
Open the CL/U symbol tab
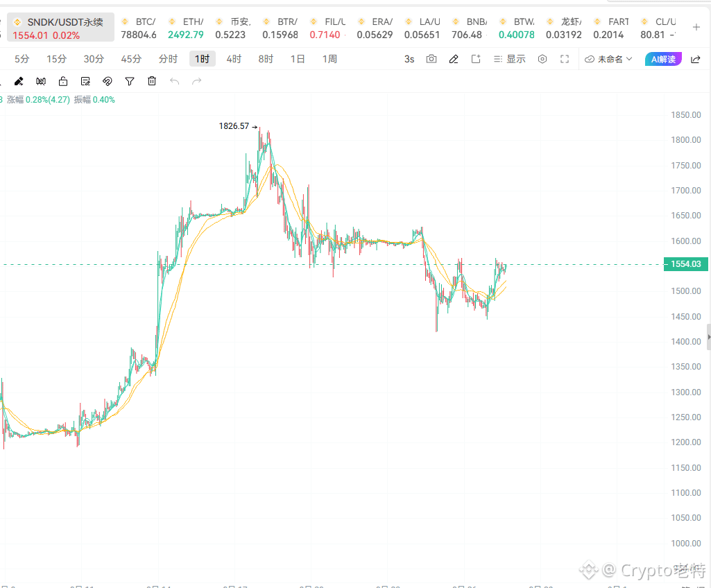tap(658, 28)
